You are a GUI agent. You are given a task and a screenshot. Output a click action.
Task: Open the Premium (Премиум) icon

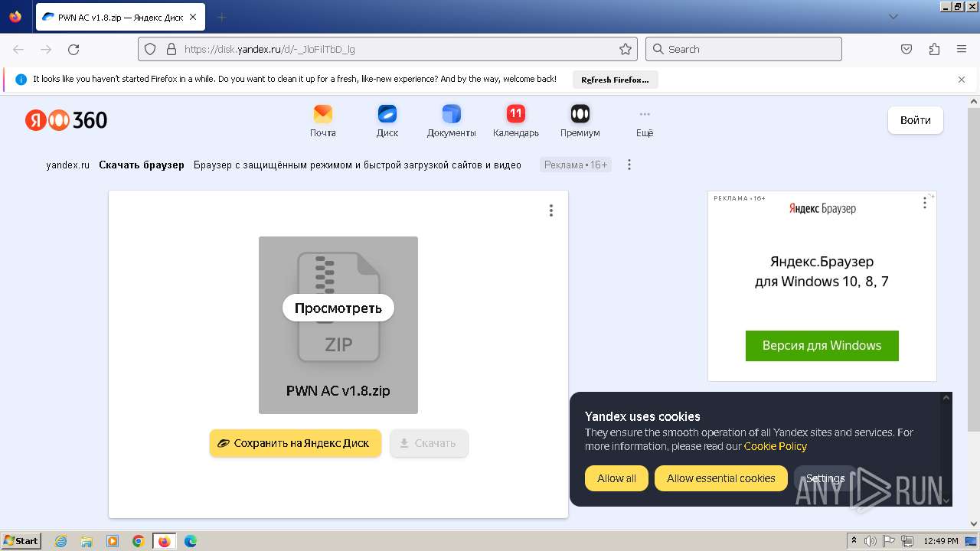[x=580, y=121]
